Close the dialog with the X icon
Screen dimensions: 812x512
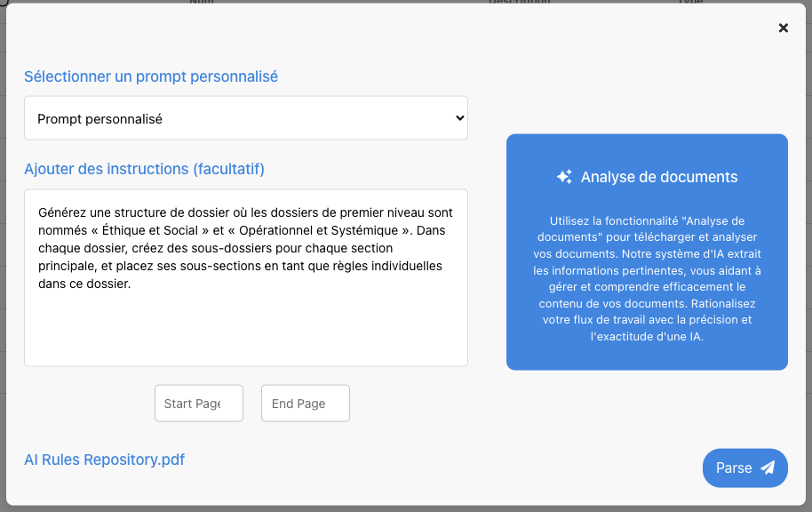(x=783, y=28)
